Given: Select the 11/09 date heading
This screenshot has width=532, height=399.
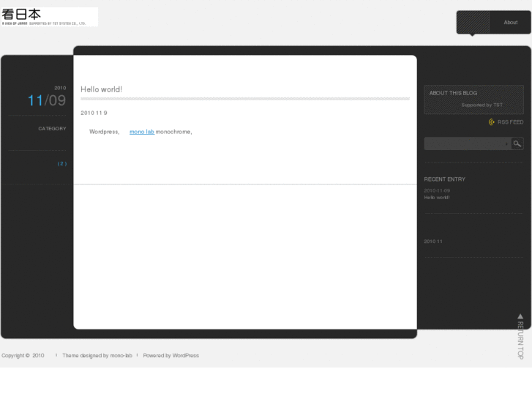Looking at the screenshot, I should tap(47, 100).
